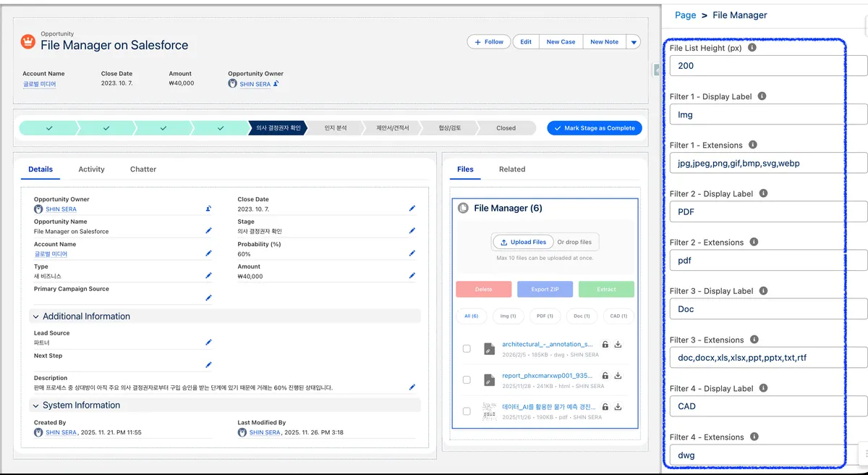The width and height of the screenshot is (868, 475).
Task: Edit Amount pencil icon in Details
Action: point(412,275)
